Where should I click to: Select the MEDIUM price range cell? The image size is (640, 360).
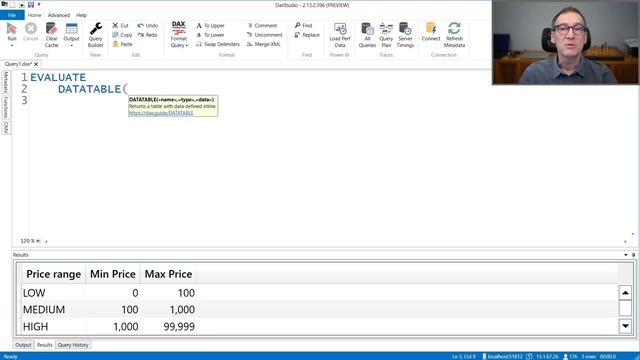53,310
